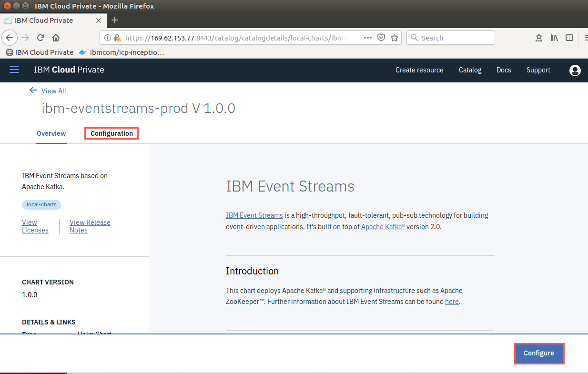Go to the Firefox home page
588x374 pixels.
click(56, 38)
